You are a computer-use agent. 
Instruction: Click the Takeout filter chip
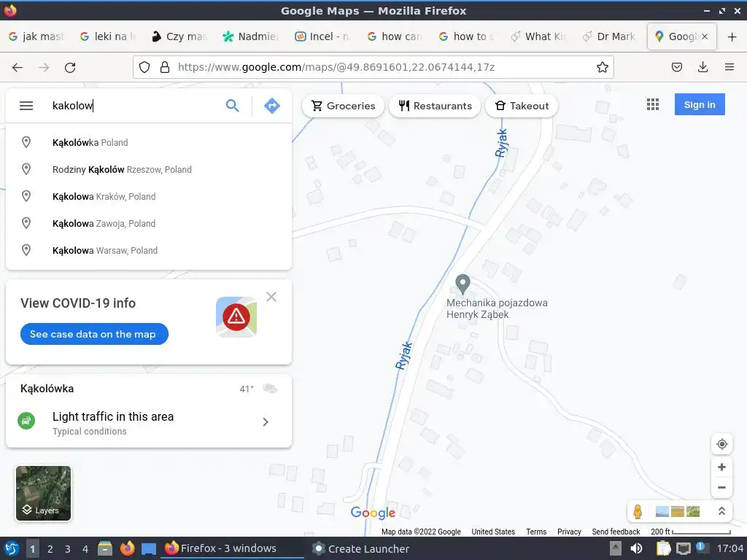tap(522, 106)
